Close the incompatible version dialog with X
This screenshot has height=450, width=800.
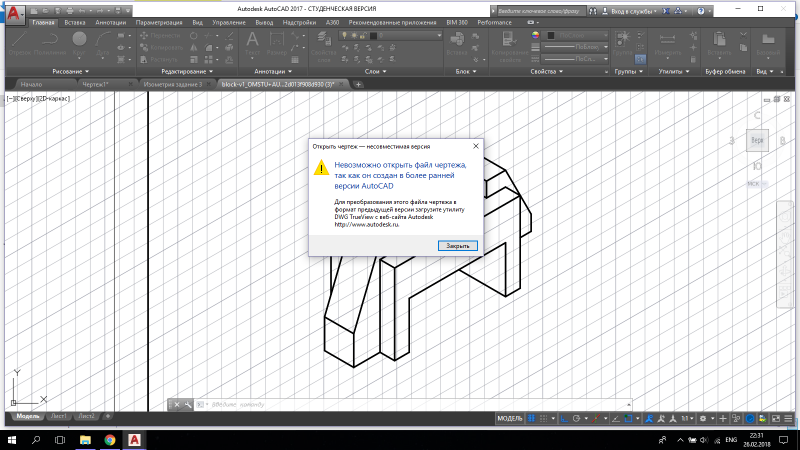coord(476,146)
